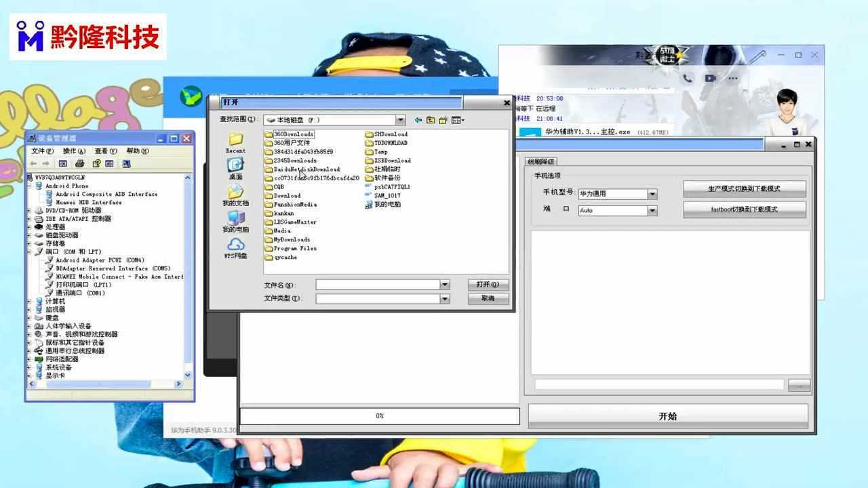Viewport: 868px width, 488px height.
Task: Select the BaiduNetdiskDownload folder
Action: point(307,169)
